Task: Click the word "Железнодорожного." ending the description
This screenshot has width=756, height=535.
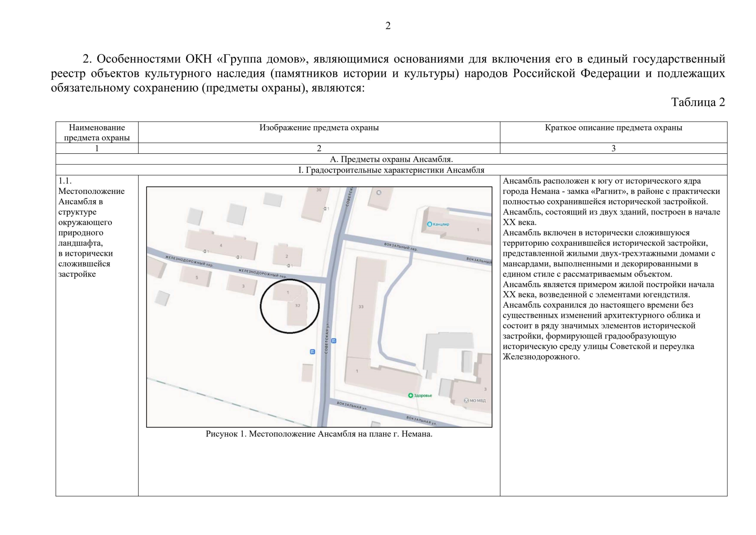Action: (541, 357)
